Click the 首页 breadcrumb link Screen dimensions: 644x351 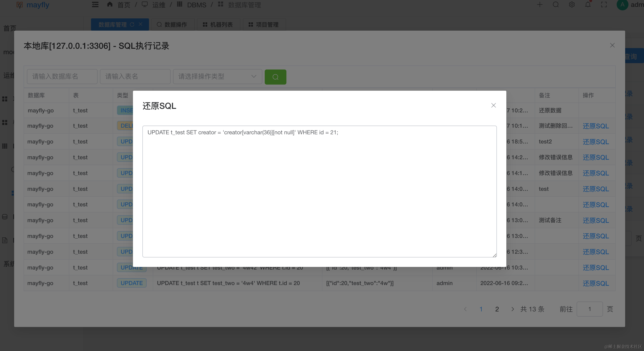tap(124, 5)
